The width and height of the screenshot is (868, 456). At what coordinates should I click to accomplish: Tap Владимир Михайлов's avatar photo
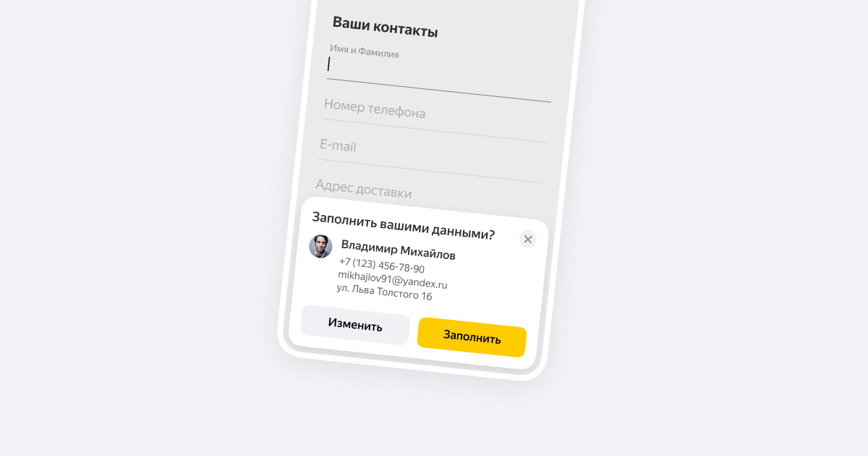[320, 247]
